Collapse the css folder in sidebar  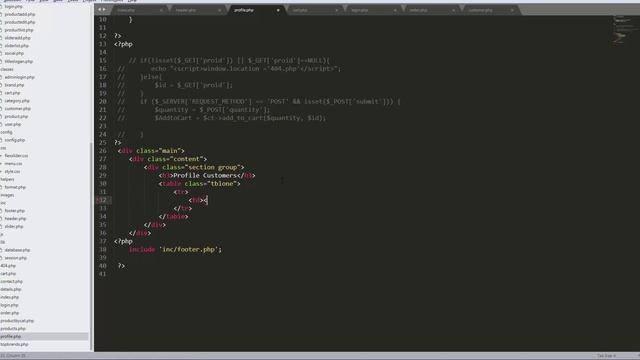point(3,148)
